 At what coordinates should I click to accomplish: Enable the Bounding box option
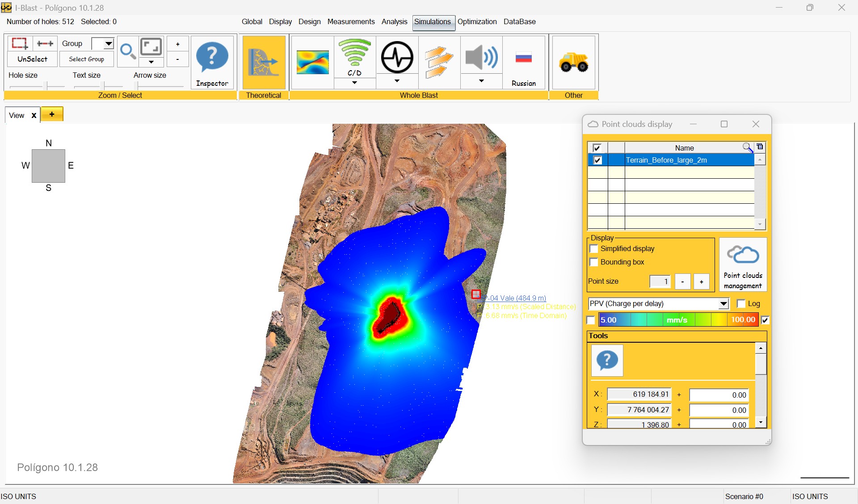tap(594, 262)
